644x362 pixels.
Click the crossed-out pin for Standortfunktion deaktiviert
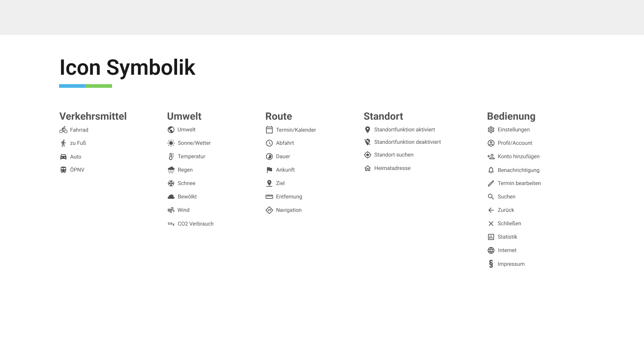(368, 142)
